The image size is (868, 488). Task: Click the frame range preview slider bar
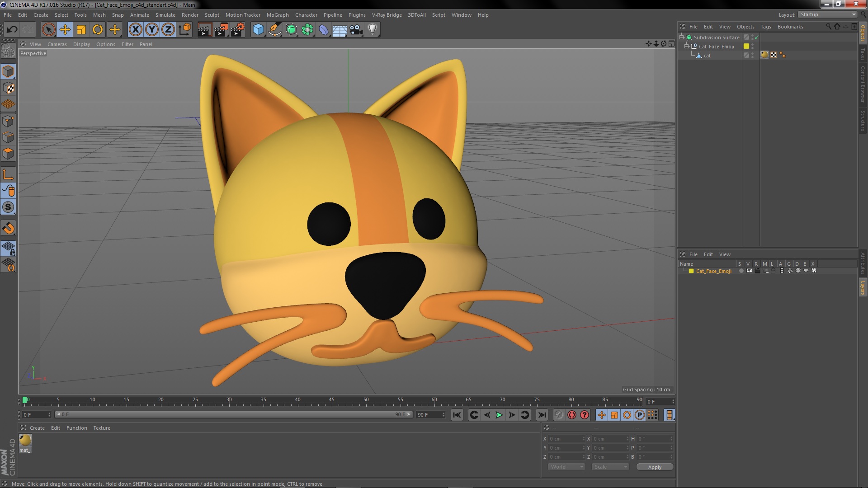[x=234, y=414]
